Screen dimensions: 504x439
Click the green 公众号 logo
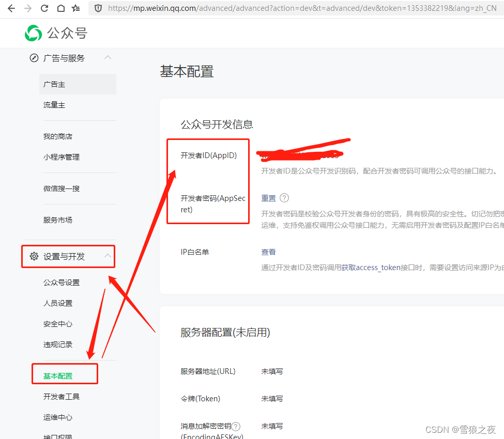(x=56, y=33)
